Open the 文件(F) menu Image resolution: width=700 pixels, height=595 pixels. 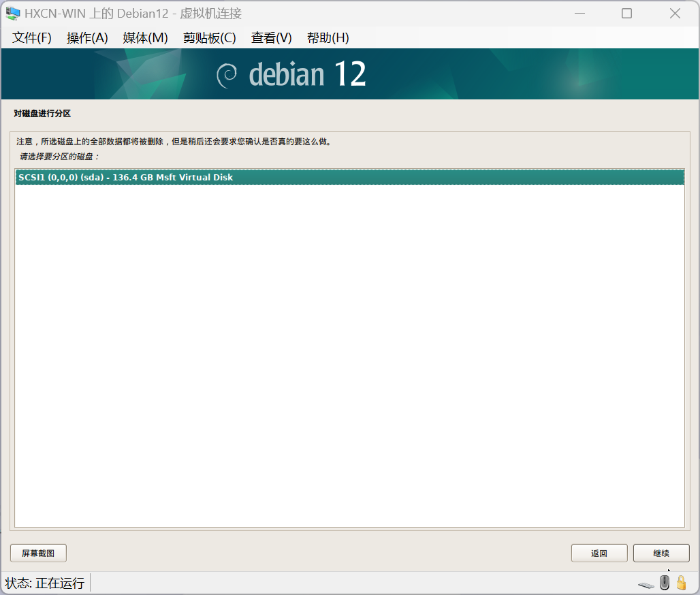32,38
